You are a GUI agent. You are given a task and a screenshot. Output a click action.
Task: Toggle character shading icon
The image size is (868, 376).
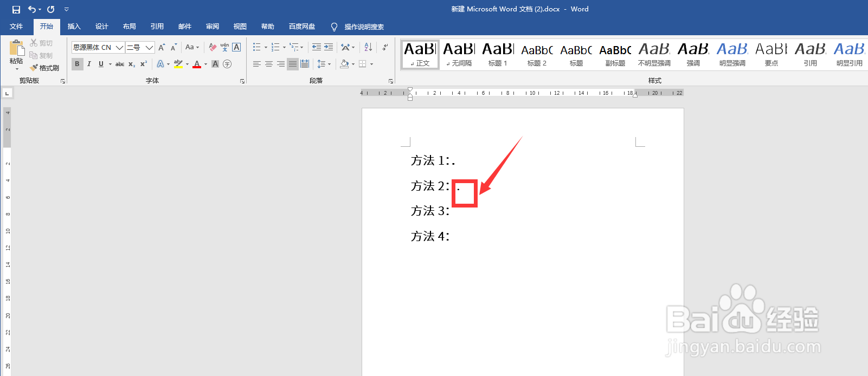215,64
